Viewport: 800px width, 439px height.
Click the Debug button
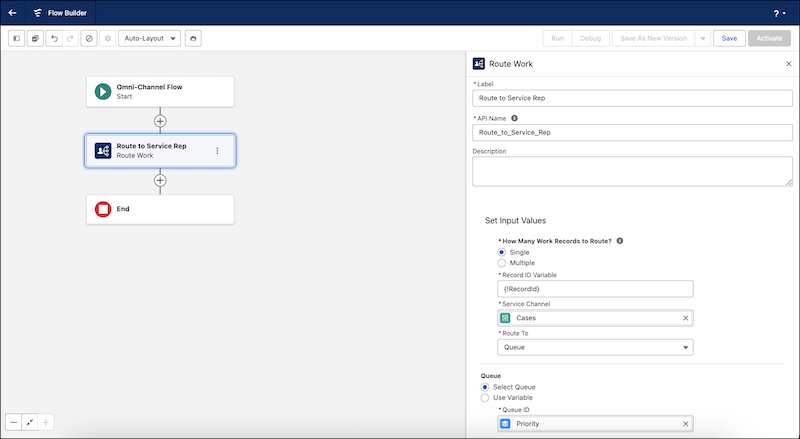pos(590,38)
